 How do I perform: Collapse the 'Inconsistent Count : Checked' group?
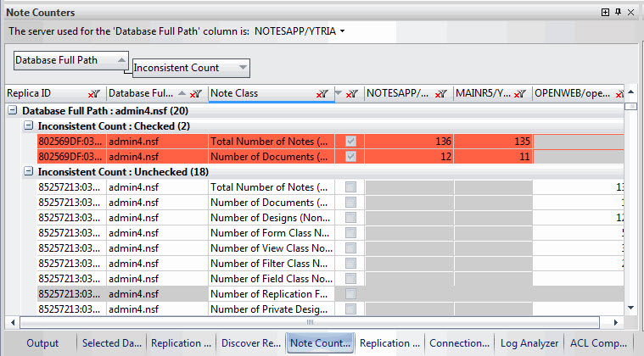tap(29, 125)
